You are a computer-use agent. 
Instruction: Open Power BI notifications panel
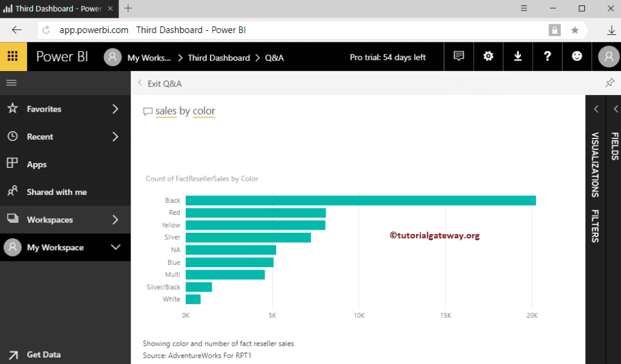click(x=458, y=56)
